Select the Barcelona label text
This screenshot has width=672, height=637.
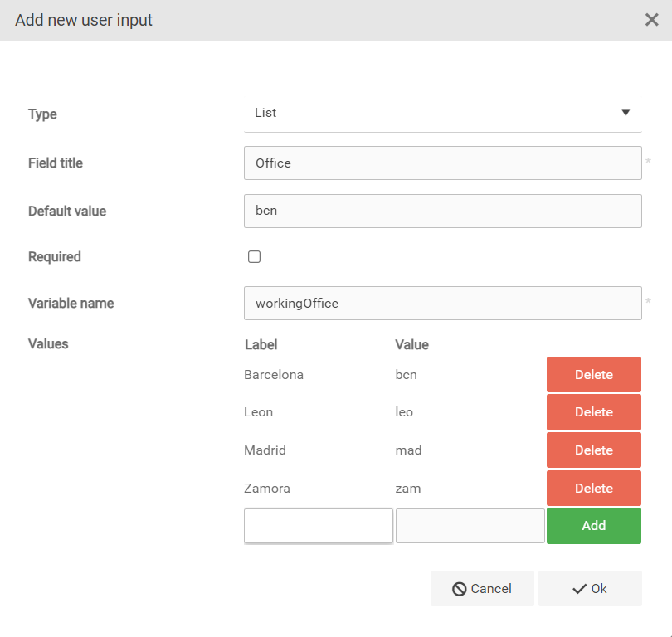tap(274, 375)
